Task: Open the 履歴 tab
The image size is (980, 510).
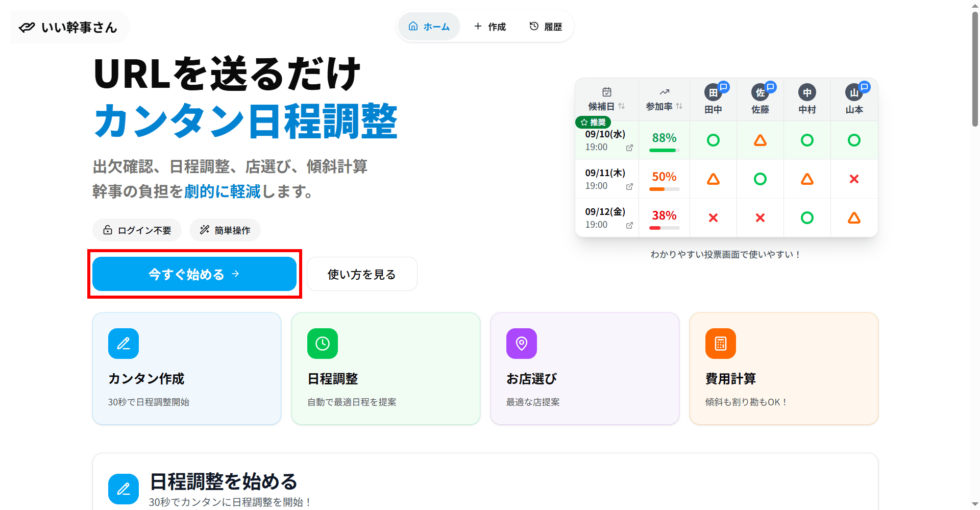Action: pos(546,27)
